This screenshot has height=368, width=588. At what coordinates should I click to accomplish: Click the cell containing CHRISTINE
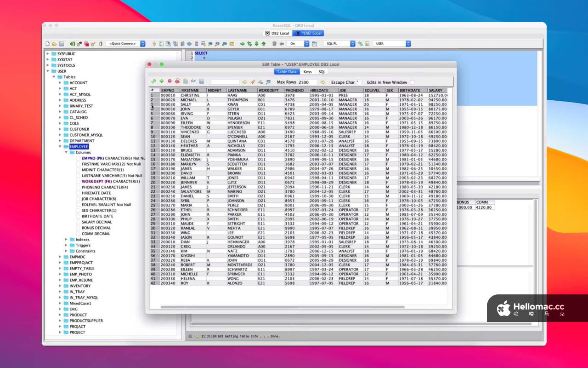point(193,95)
